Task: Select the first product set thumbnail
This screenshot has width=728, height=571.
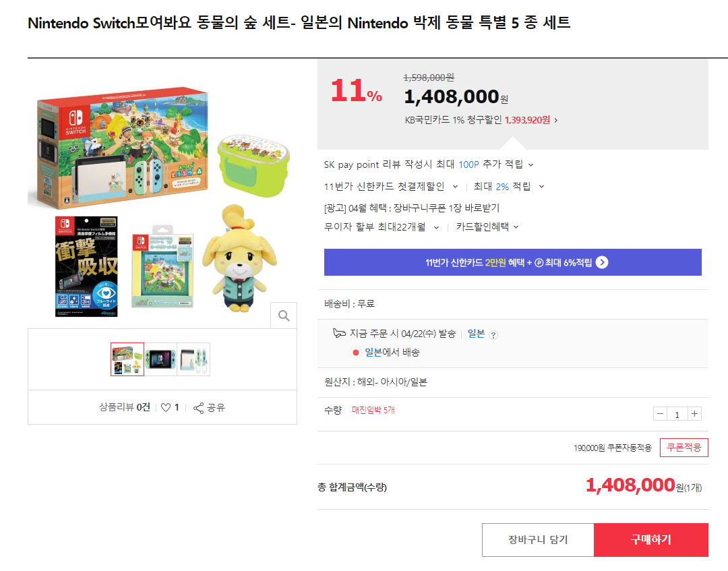Action: coord(127,359)
